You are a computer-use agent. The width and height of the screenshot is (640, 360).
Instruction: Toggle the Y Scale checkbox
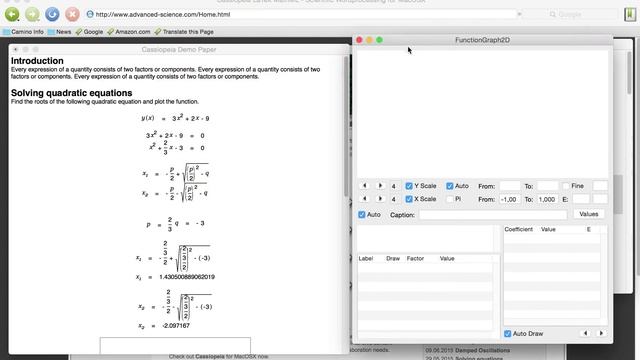pyautogui.click(x=409, y=186)
